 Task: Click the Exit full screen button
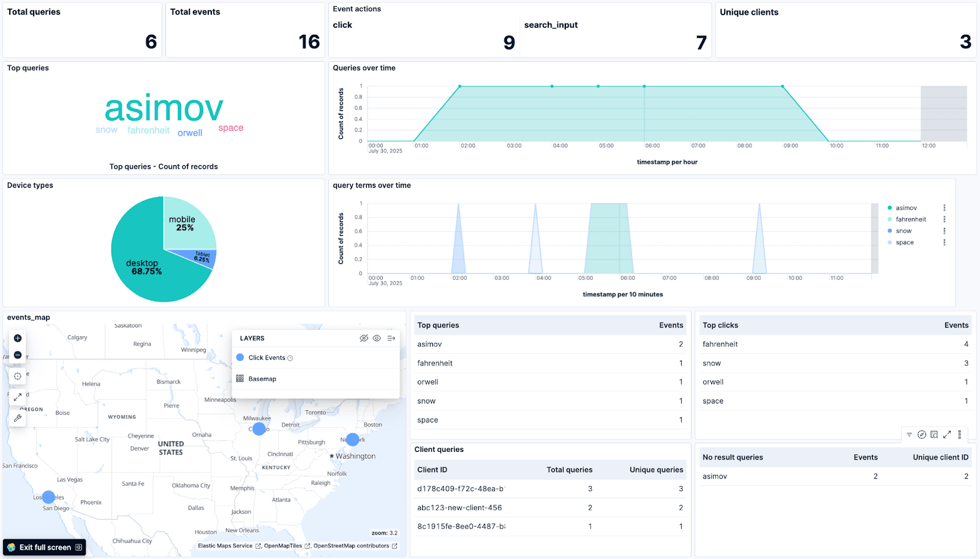point(45,547)
